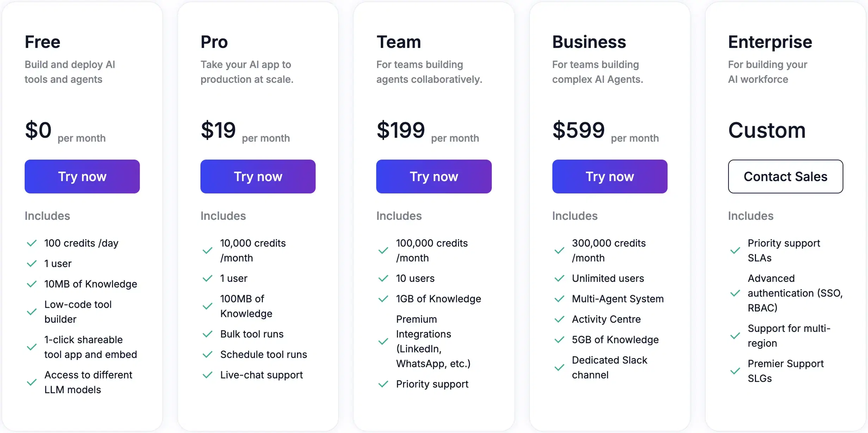
Task: Click the checkmark beside '100 credits /day'
Action: coord(32,243)
